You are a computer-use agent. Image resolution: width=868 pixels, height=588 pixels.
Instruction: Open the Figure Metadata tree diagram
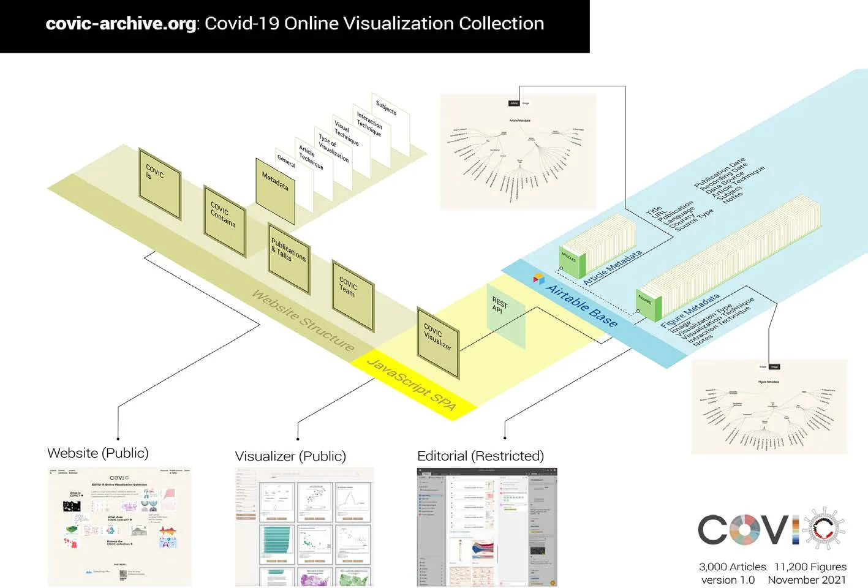(769, 407)
